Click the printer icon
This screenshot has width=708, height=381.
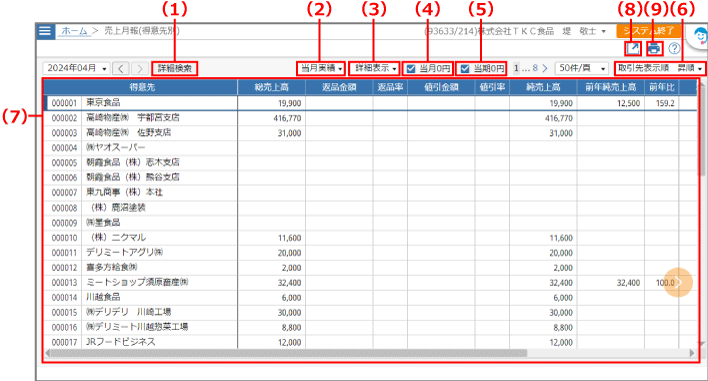(654, 48)
